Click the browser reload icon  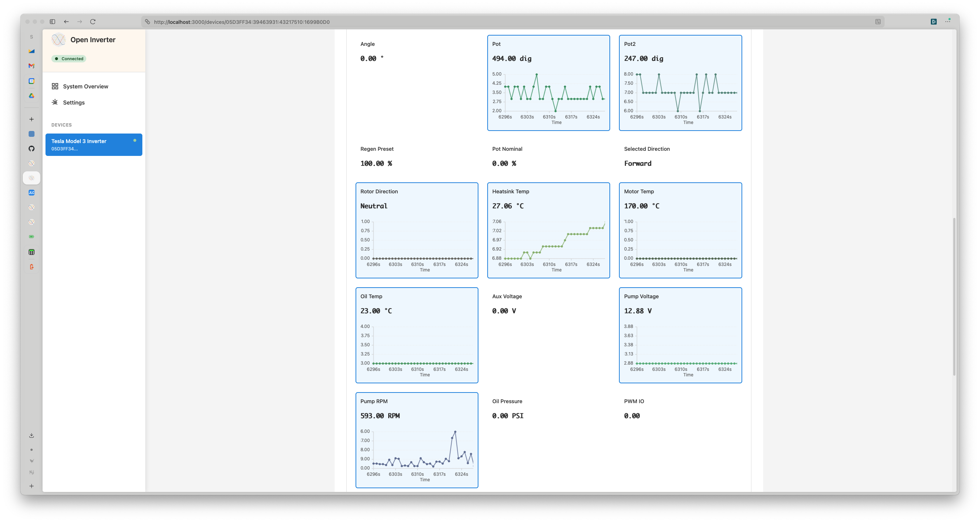(x=93, y=22)
